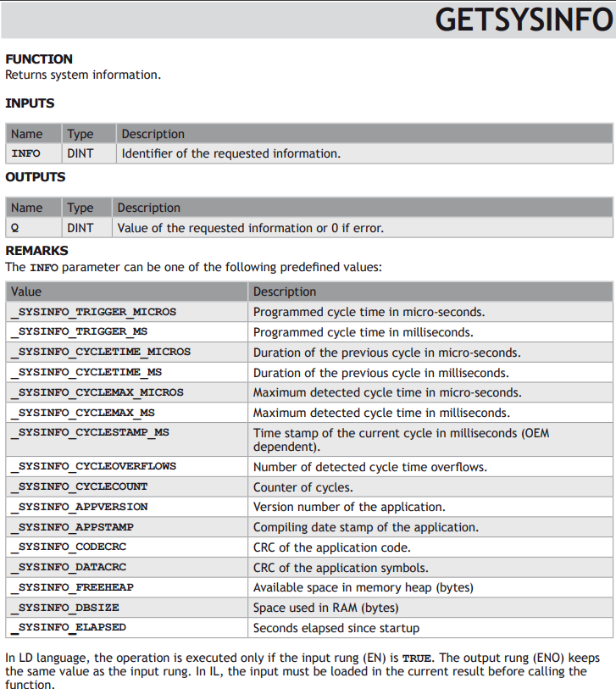
Task: Click the 'Seconds elapsed since startup' description
Action: tap(336, 628)
